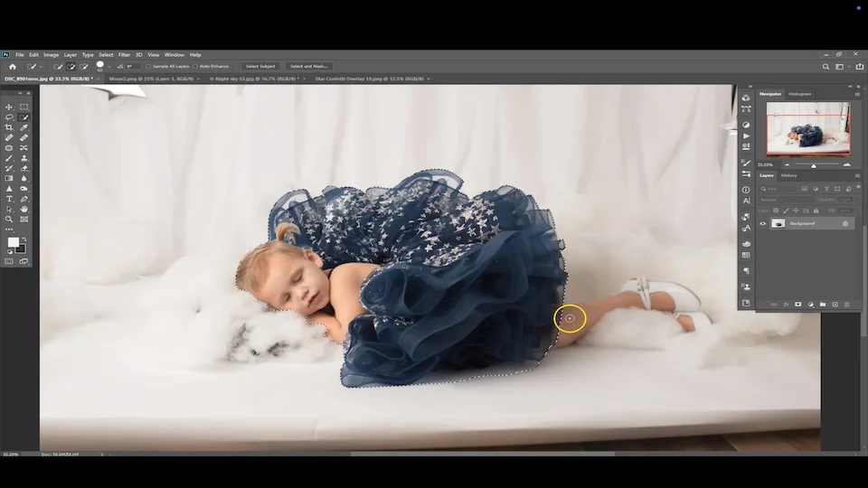Viewport: 868px width, 488px height.
Task: Swap foreground and background colors
Action: point(24,239)
